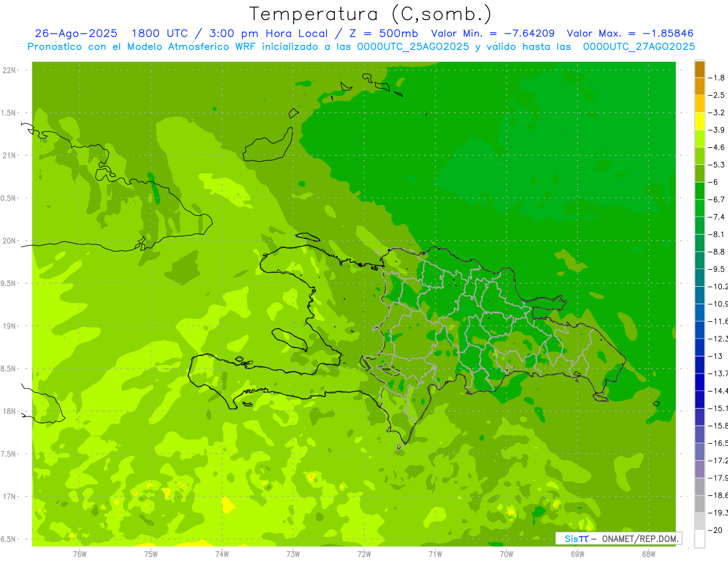
Task: Click the '68W' longitude axis label
Action: click(649, 554)
